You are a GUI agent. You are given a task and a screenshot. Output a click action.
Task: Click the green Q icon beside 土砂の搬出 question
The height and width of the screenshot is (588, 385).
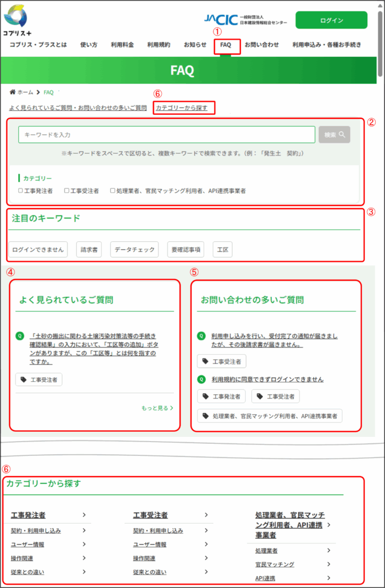click(x=20, y=335)
